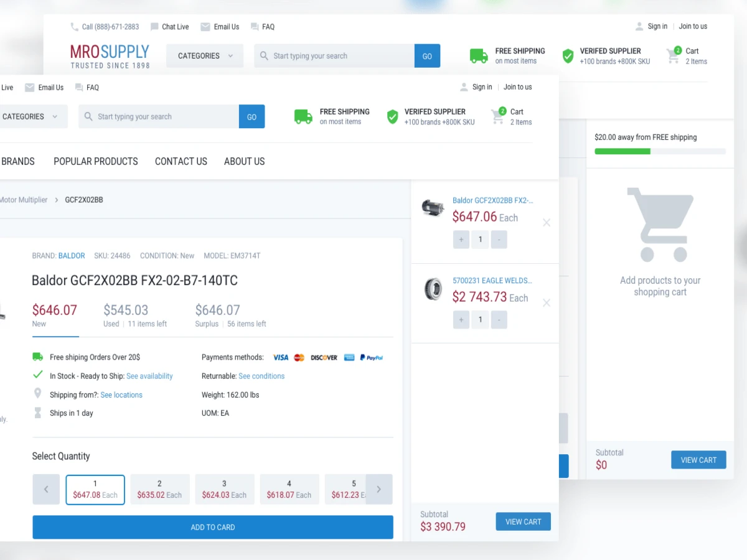Click green free shipping truck in back window
The height and width of the screenshot is (560, 747).
[x=479, y=56]
